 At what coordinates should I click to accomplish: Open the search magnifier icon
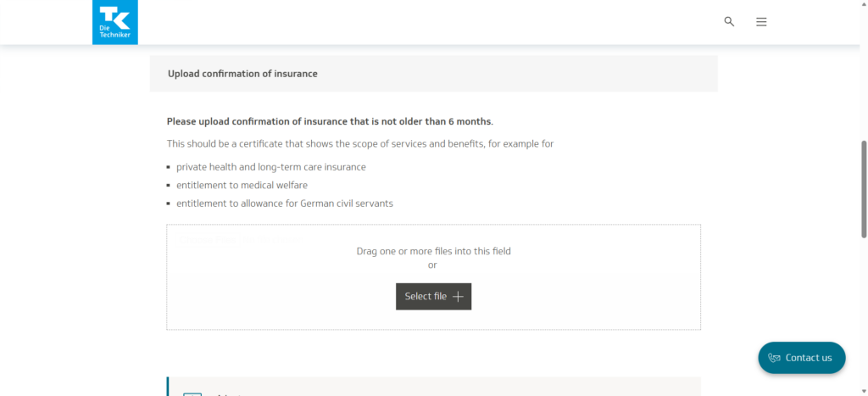(729, 21)
